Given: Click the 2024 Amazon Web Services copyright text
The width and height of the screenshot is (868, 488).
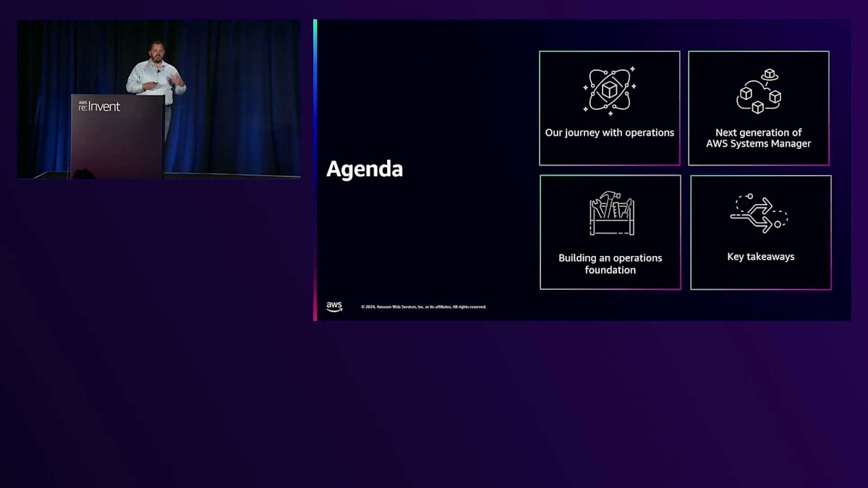Looking at the screenshot, I should [424, 307].
